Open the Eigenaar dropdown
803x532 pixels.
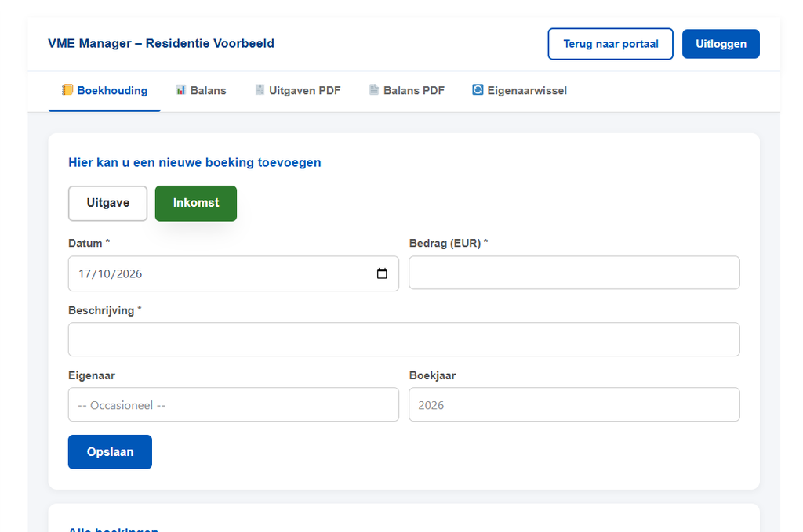tap(234, 404)
